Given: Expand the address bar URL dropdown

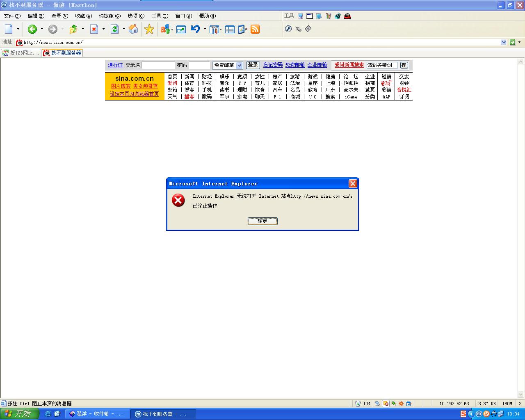Looking at the screenshot, I should 504,42.
